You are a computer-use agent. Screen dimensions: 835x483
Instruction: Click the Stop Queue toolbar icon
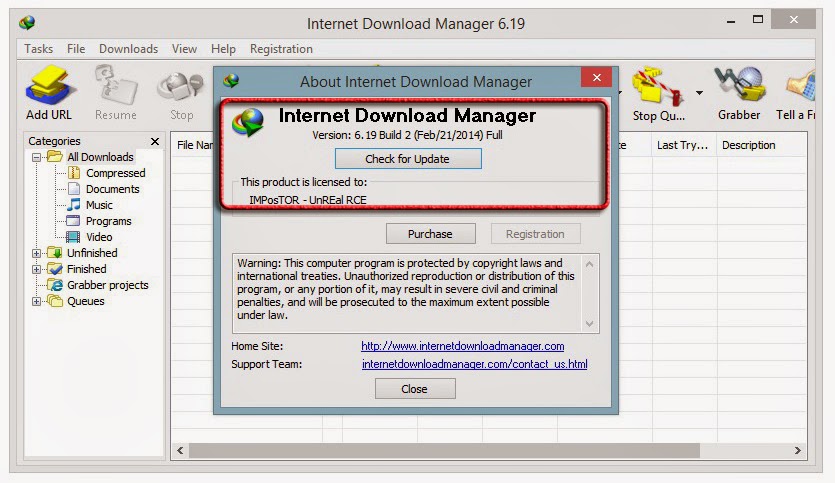[x=658, y=85]
